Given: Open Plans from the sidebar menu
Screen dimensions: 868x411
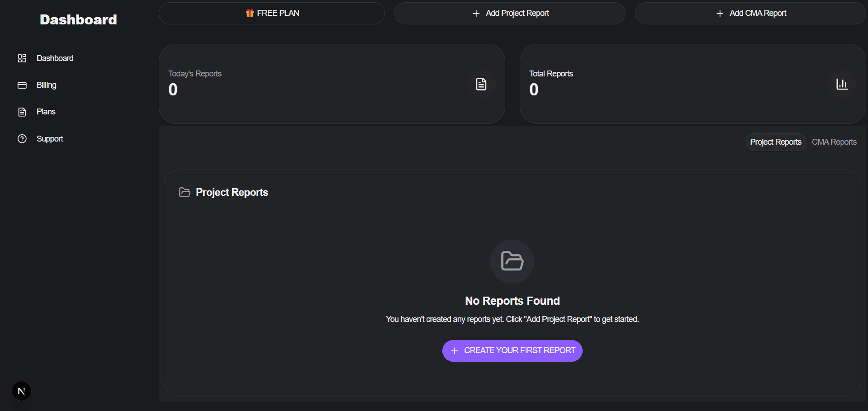Looking at the screenshot, I should click(x=46, y=112).
